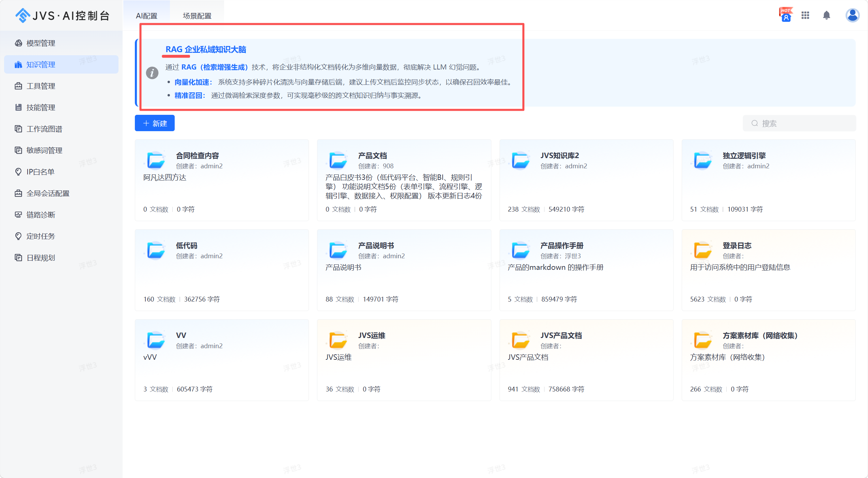The width and height of the screenshot is (868, 478).
Task: Click the 全局会话配置 sidebar icon
Action: pyautogui.click(x=18, y=193)
